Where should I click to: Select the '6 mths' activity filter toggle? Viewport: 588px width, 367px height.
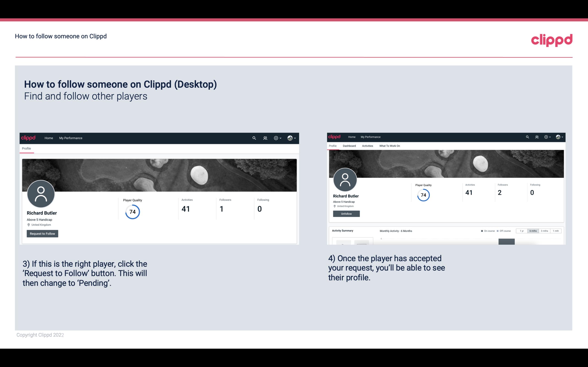tap(533, 231)
